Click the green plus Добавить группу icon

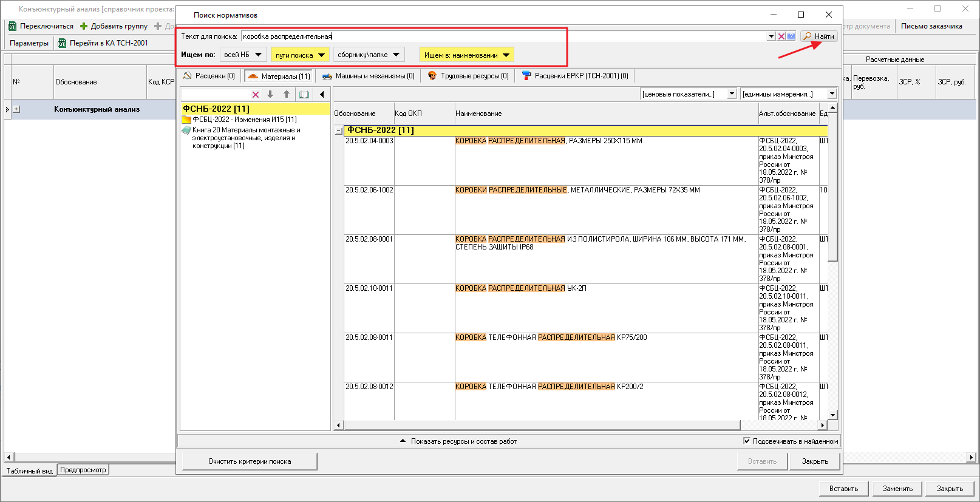(x=84, y=26)
